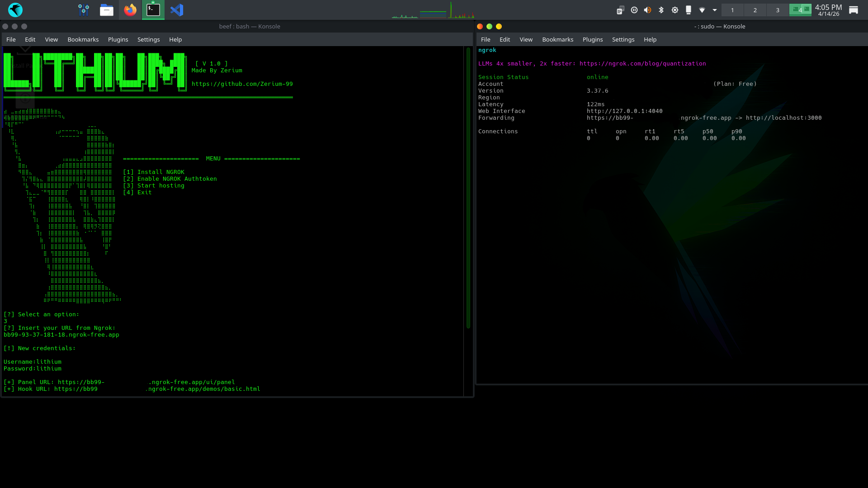
Task: Open the network Wi-Fi tray icon
Action: point(702,10)
